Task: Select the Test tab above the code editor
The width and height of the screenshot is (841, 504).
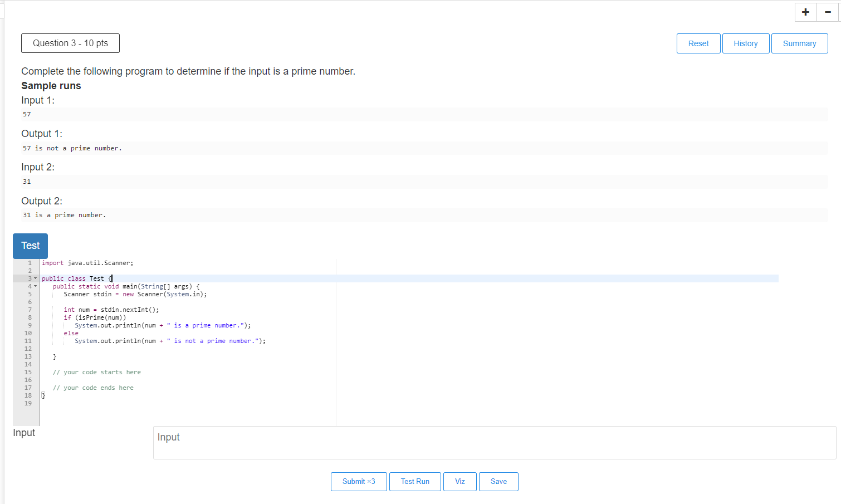Action: click(30, 246)
